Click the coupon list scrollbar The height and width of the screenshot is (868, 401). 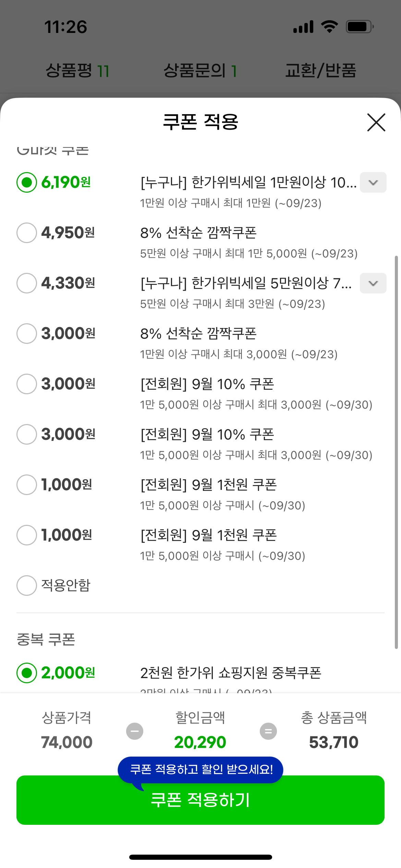[396, 453]
